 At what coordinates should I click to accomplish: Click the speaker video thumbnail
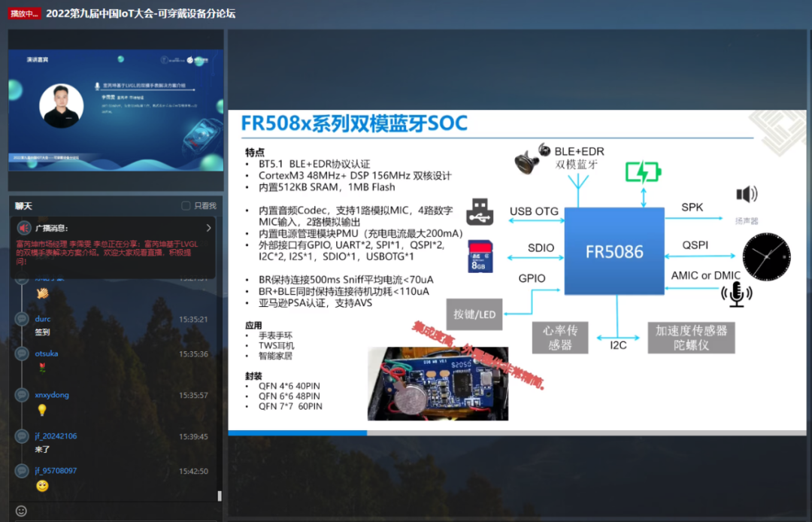coord(116,111)
